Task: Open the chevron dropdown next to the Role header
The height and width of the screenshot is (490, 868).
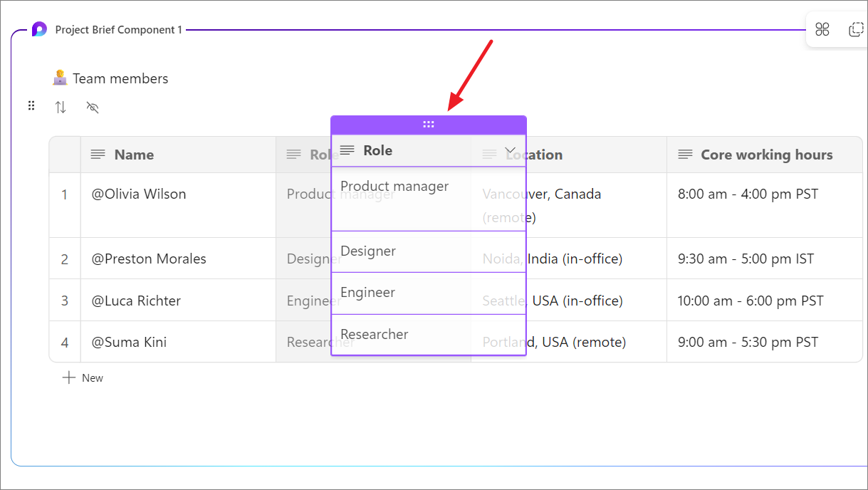Action: (510, 150)
